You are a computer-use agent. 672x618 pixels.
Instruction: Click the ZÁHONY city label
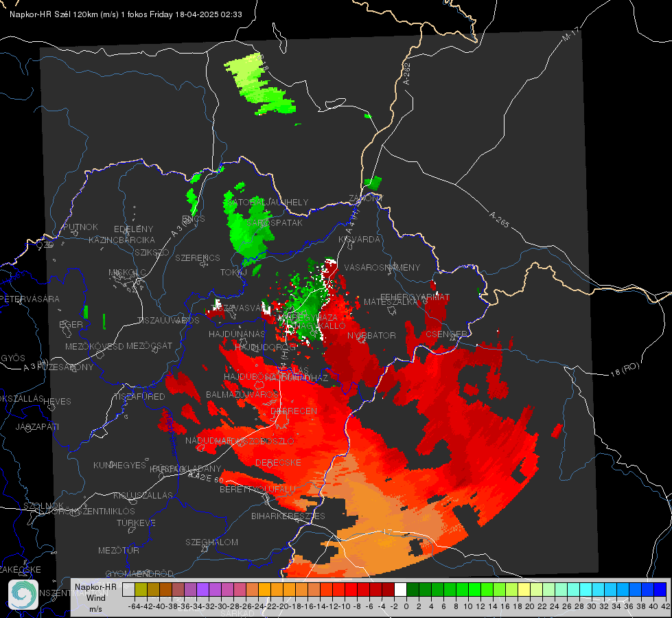pyautogui.click(x=366, y=198)
